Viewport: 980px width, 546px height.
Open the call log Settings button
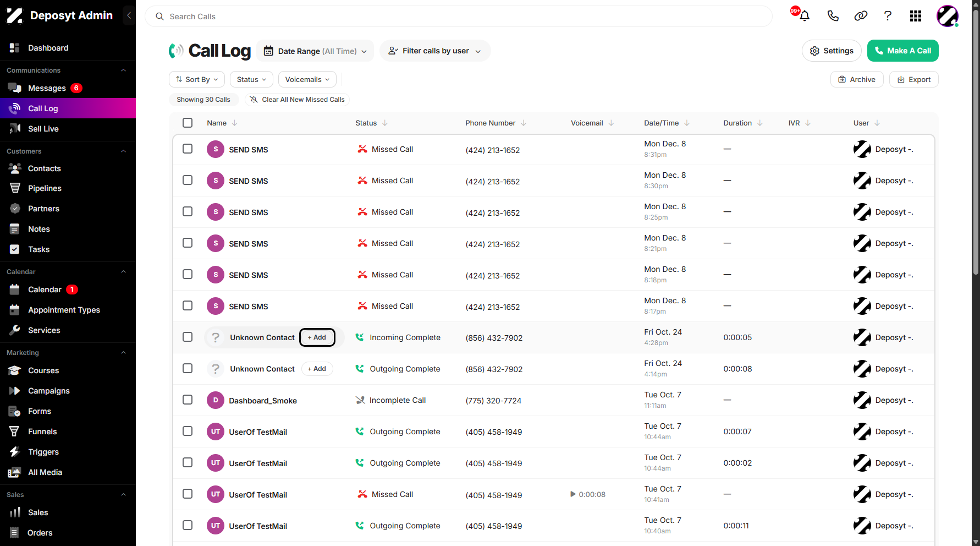832,51
